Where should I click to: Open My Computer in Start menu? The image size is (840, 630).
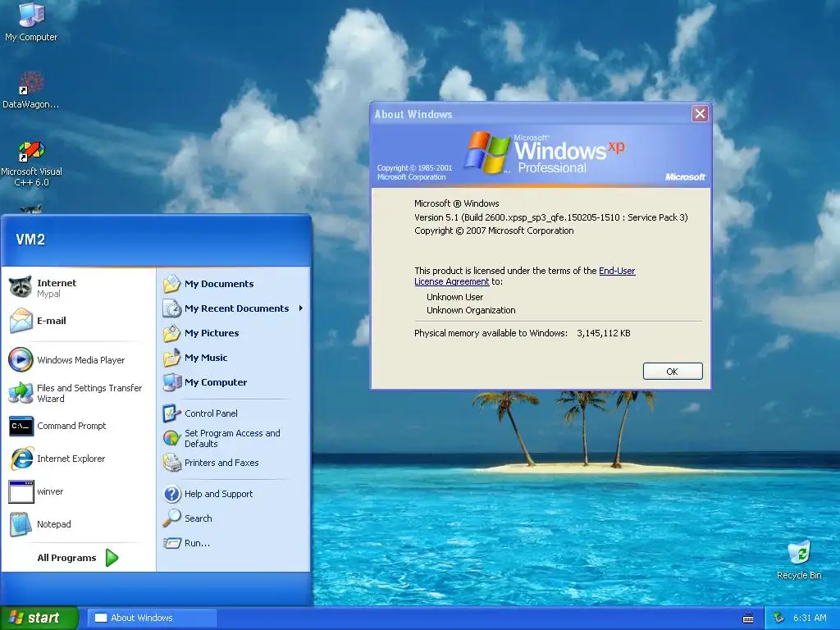[x=234, y=382]
